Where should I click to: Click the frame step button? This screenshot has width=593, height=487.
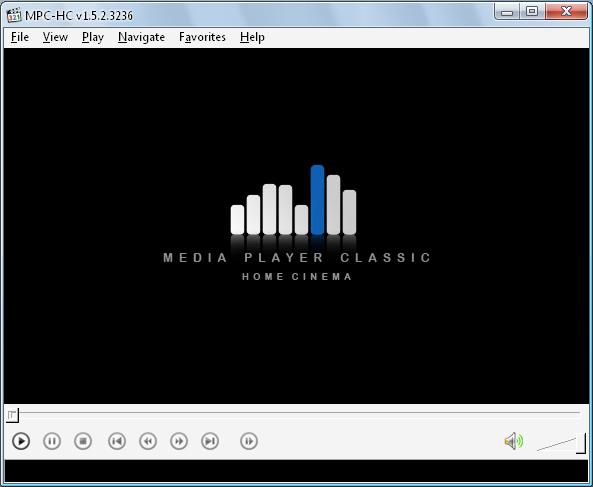click(x=249, y=441)
